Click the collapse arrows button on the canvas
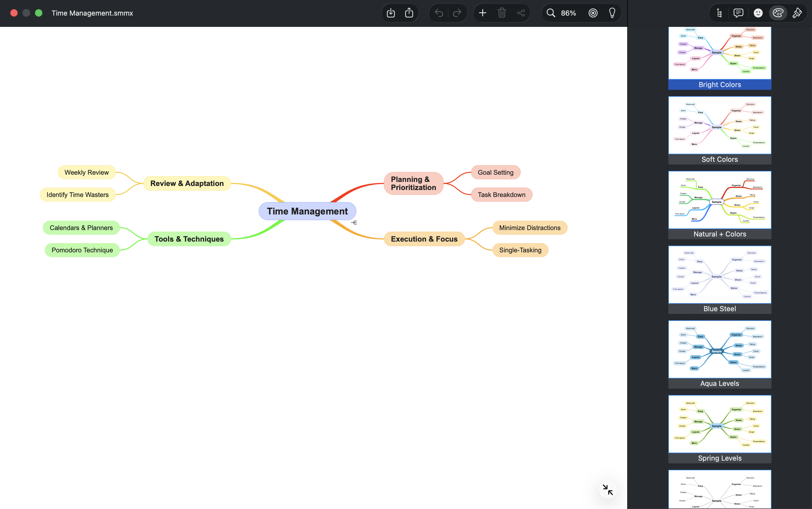 coord(607,489)
